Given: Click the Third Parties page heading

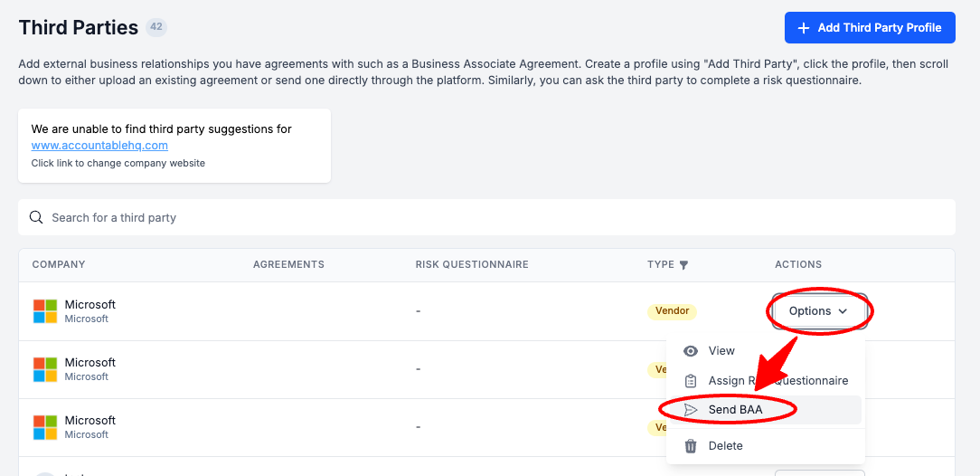Looking at the screenshot, I should (x=78, y=27).
